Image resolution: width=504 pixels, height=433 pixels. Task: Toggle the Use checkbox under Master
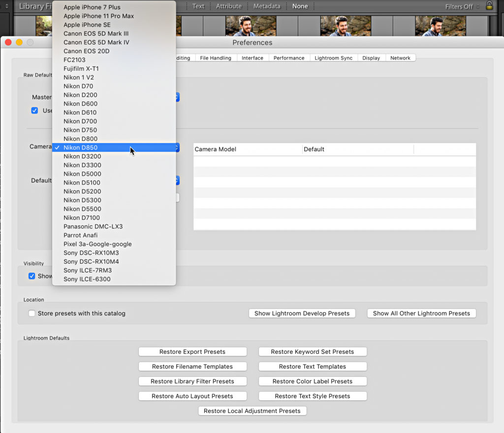point(34,111)
